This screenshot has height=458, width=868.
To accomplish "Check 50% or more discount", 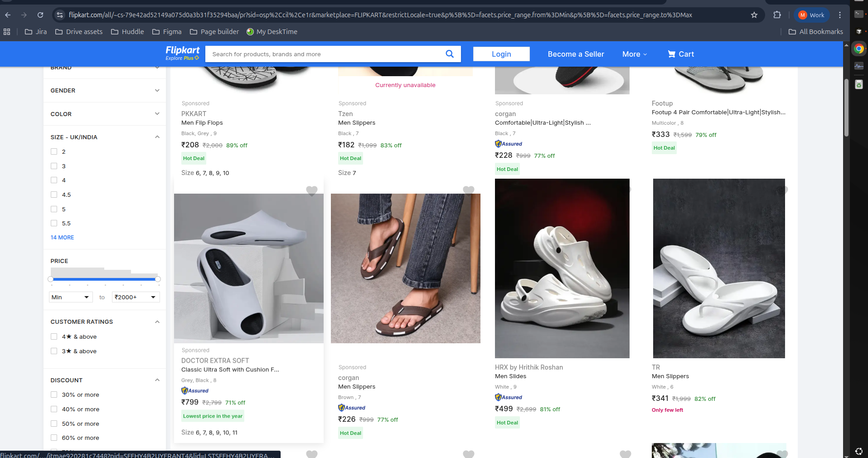I will point(54,424).
